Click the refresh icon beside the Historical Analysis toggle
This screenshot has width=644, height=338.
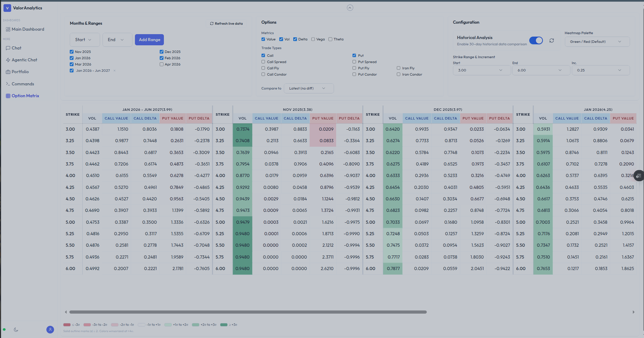click(552, 41)
